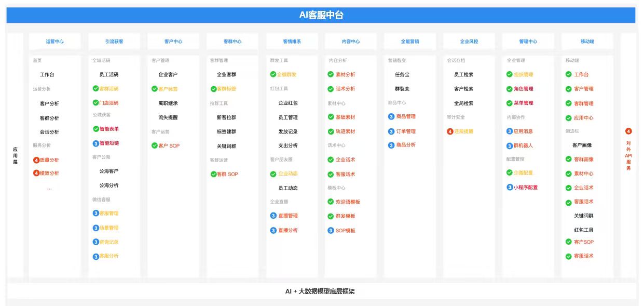Viewport: 644px width, 306px height.
Task: Click the green checkmark next to 组织管理
Action: point(510,74)
